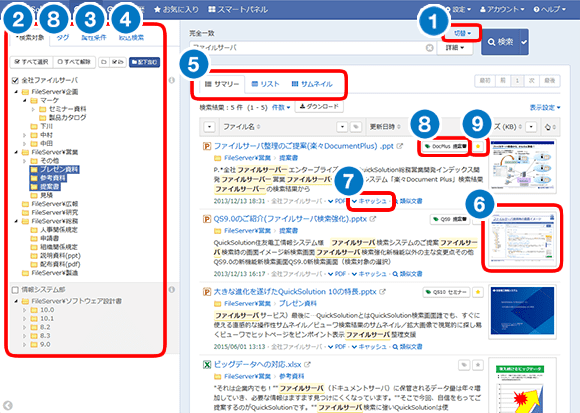This screenshot has height=413, width=580.
Task: Sort results by ファイル名 column
Action: click(242, 127)
